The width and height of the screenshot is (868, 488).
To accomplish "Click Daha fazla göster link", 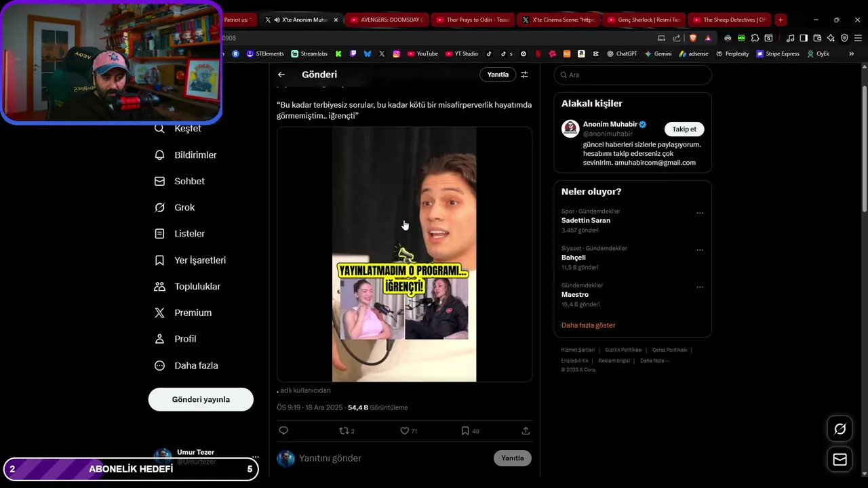I will (589, 325).
